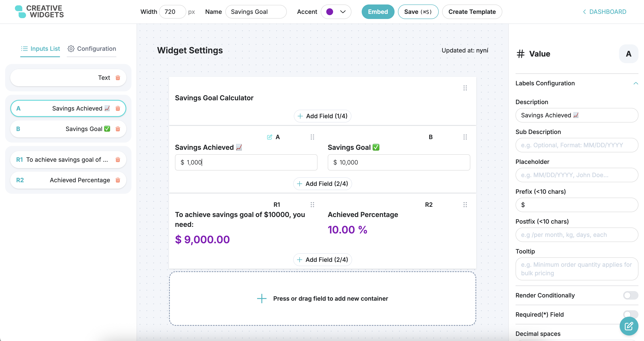
Task: Click plus icon in new container area
Action: pos(262,299)
